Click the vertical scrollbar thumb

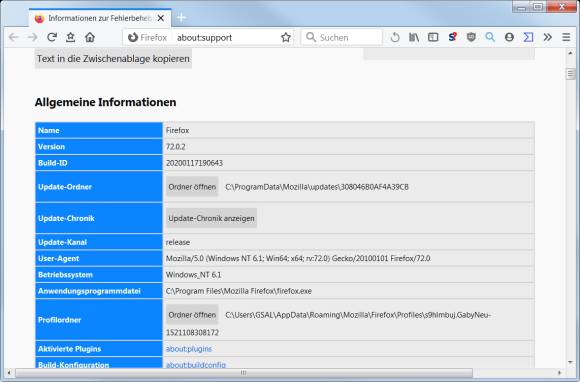[570, 73]
